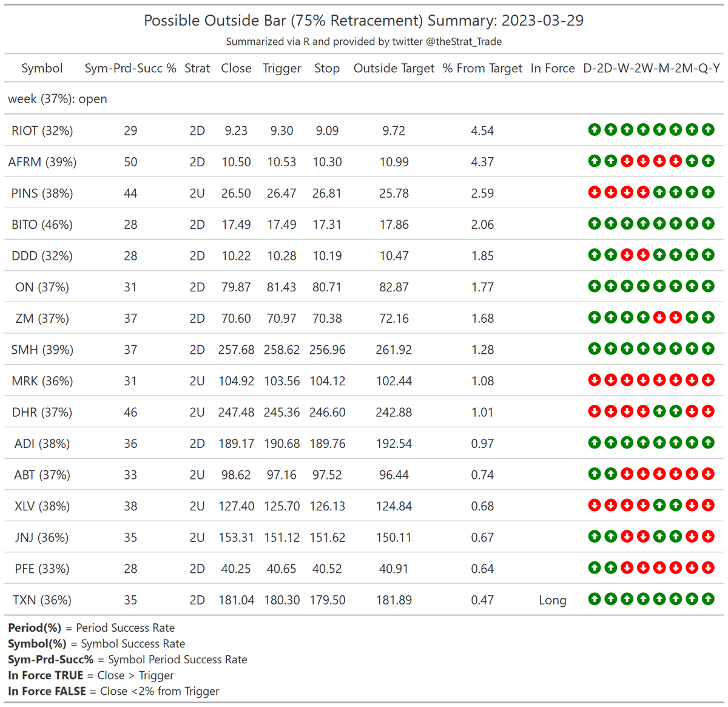Click ON's stop value 80.71
728x707 pixels.
327,287
